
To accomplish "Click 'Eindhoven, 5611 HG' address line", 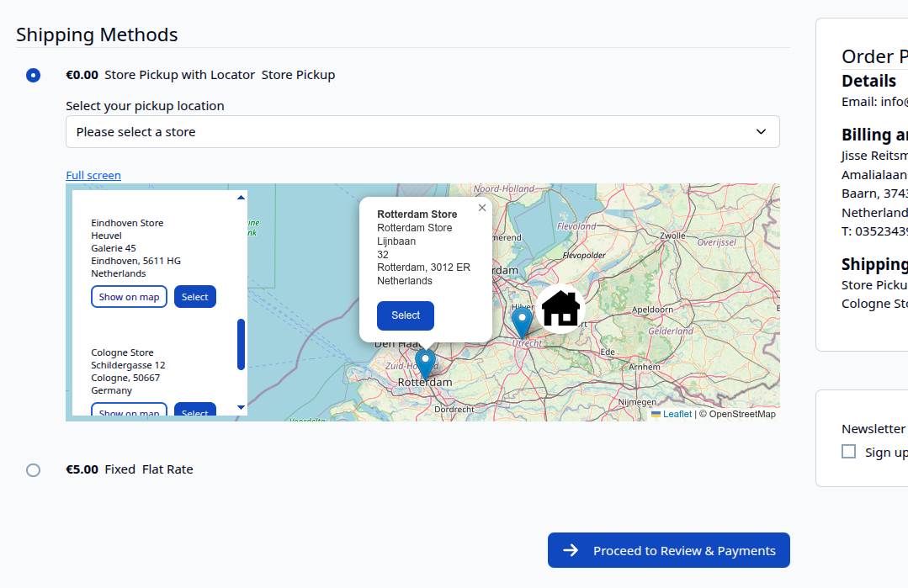I will point(135,261).
